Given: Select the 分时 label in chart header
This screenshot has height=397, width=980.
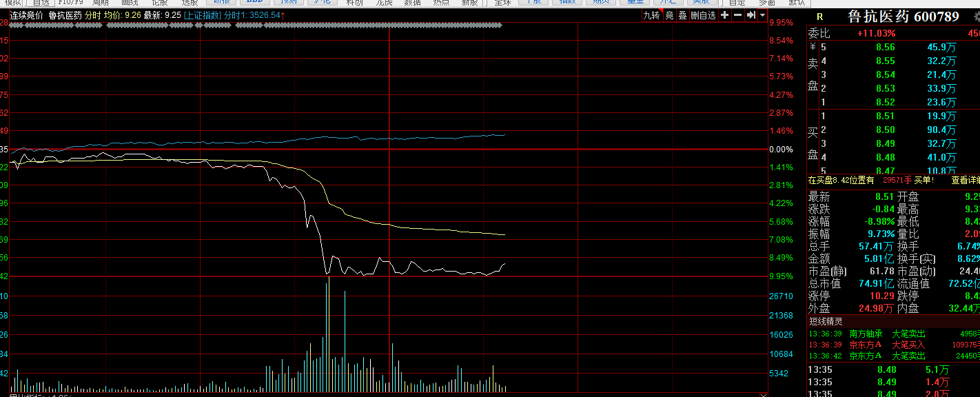Looking at the screenshot, I should click(93, 15).
